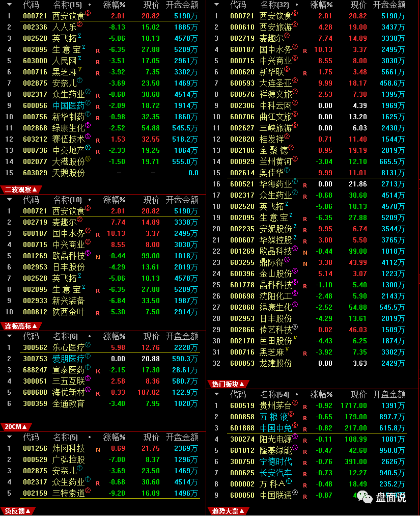Click the Z marker beside 人民网
This screenshot has height=516, width=420.
[79, 58]
